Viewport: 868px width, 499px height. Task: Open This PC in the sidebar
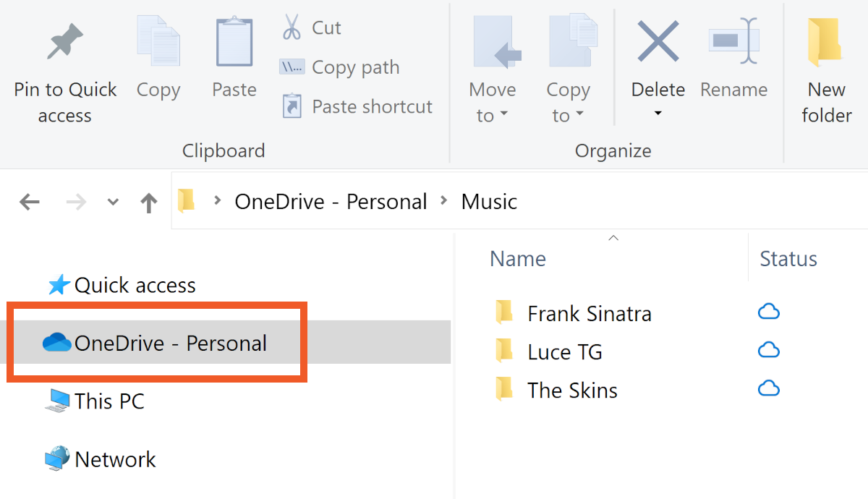pos(109,401)
